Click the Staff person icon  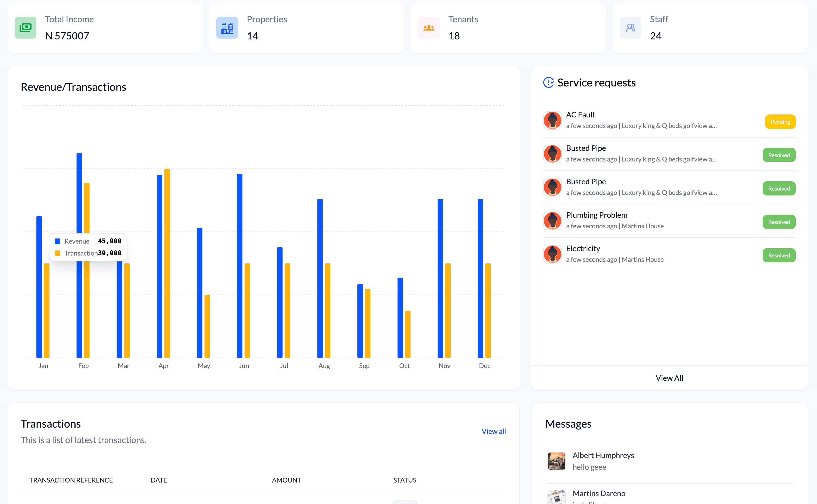630,28
